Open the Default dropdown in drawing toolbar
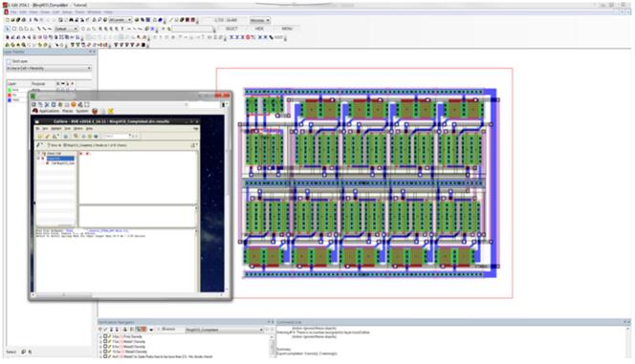Image resolution: width=635 pixels, height=364 pixels. (66, 29)
